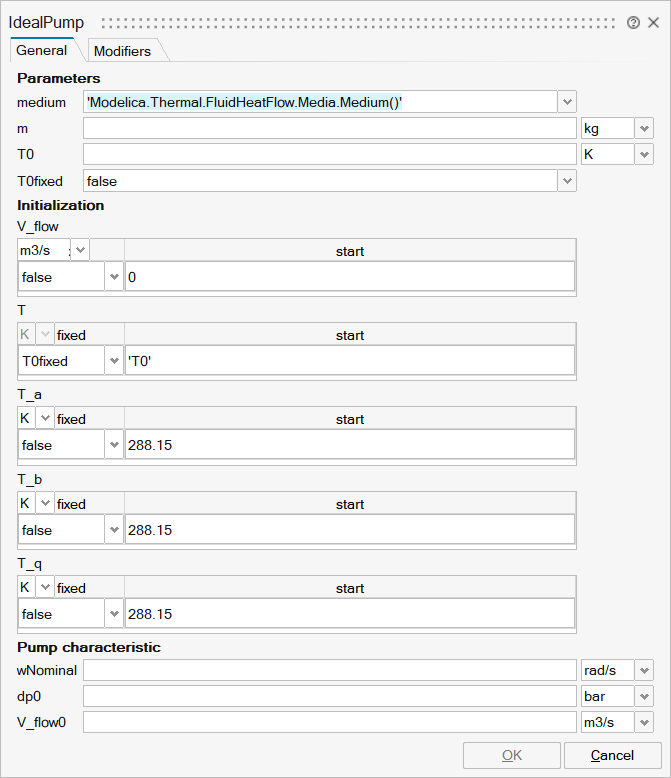Open the medium dropdown arrow
Viewport: 671px width, 778px height.
[x=567, y=101]
